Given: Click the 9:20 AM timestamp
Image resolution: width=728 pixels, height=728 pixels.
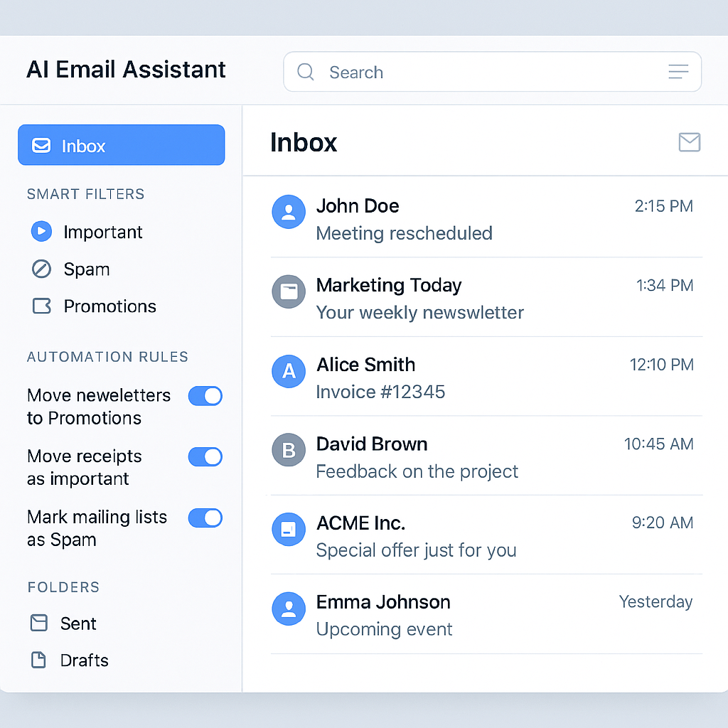Looking at the screenshot, I should (x=663, y=523).
